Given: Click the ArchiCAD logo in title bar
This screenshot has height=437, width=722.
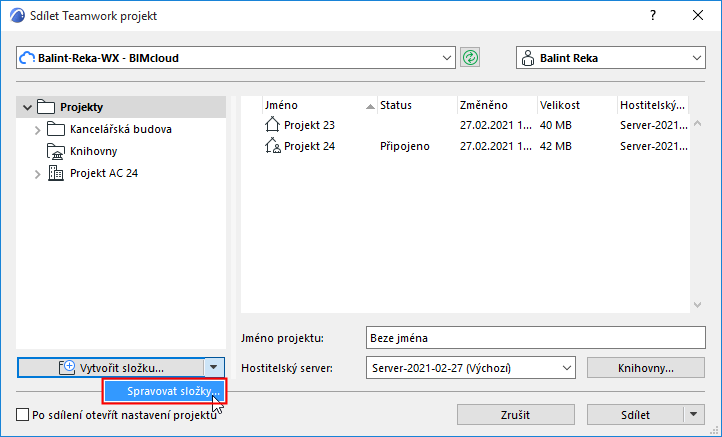Looking at the screenshot, I should point(17,16).
